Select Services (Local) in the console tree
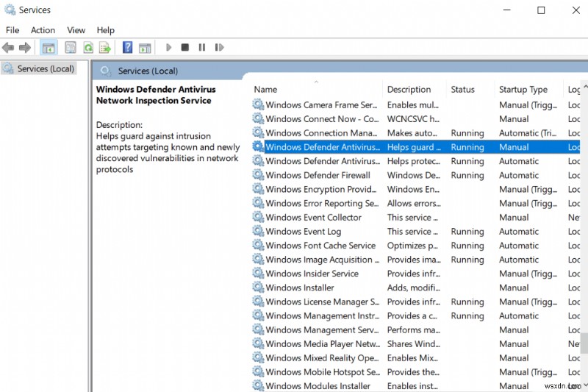The width and height of the screenshot is (588, 392). coord(46,68)
